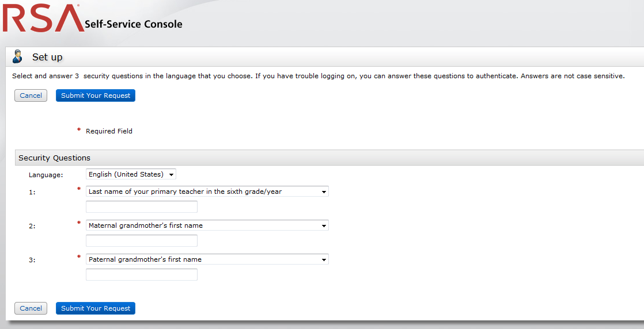This screenshot has height=329, width=644.
Task: Click the Self-Service Console title text
Action: (x=134, y=24)
